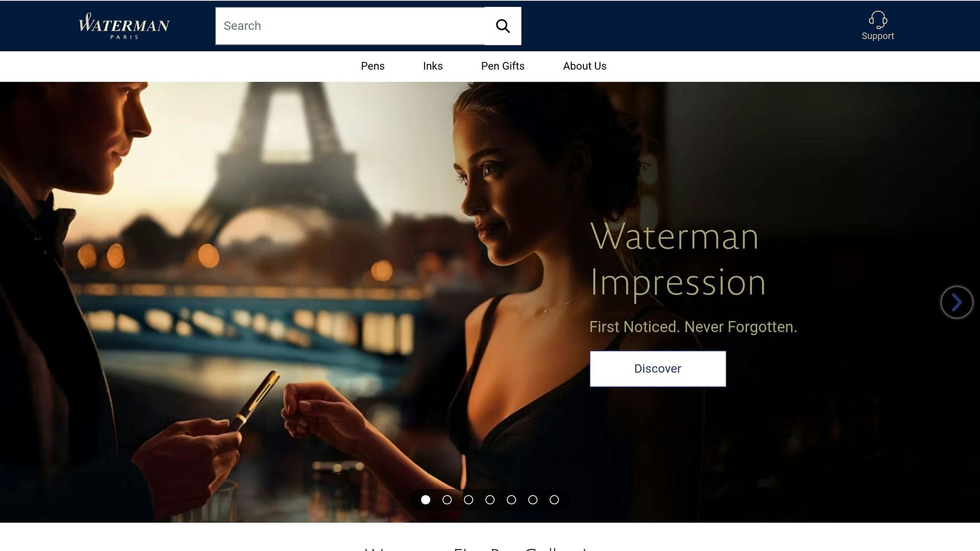Viewport: 980px width, 551px height.
Task: Click the Waterman Paris logo
Action: [124, 26]
